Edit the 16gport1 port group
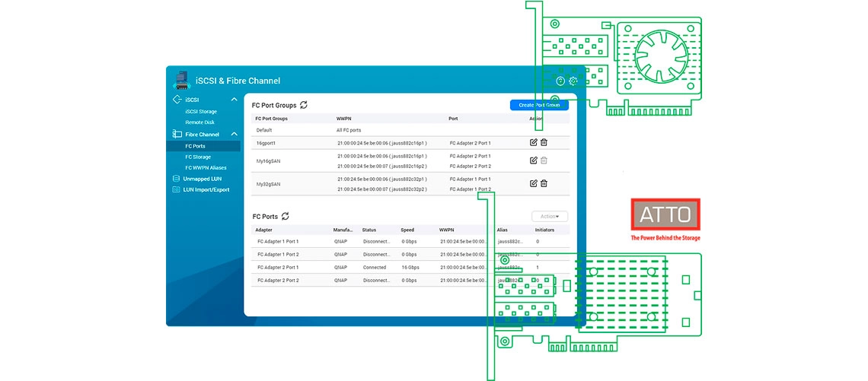This screenshot has width=868, height=381. [534, 143]
